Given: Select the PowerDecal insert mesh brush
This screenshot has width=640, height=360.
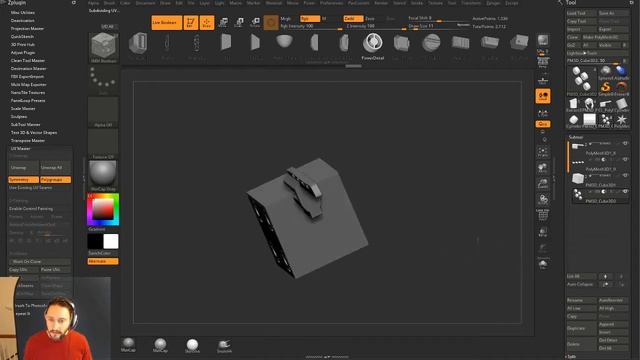Looking at the screenshot, I should tap(373, 46).
